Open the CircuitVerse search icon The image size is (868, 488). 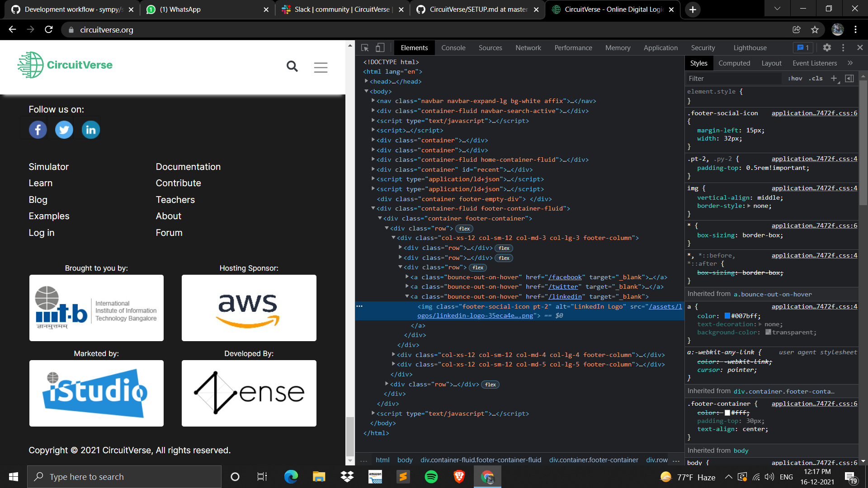click(x=292, y=67)
